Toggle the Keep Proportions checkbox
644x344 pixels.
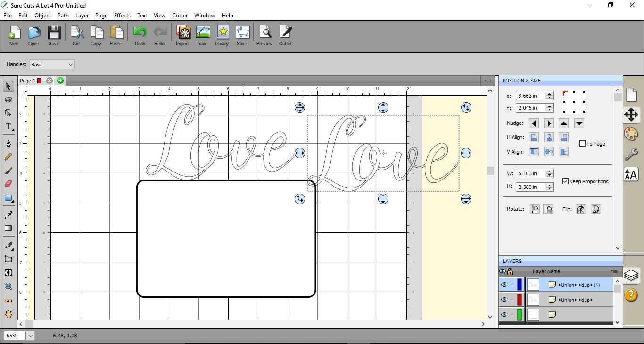point(565,181)
